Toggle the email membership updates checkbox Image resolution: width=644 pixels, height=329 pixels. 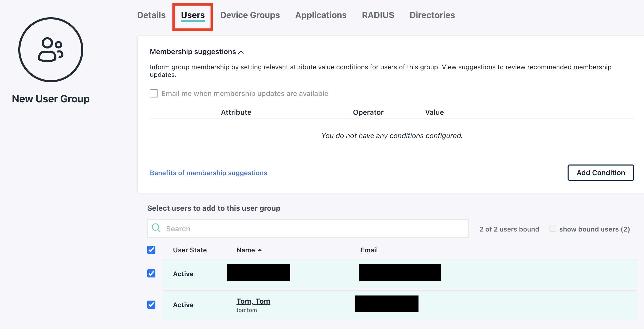[154, 93]
